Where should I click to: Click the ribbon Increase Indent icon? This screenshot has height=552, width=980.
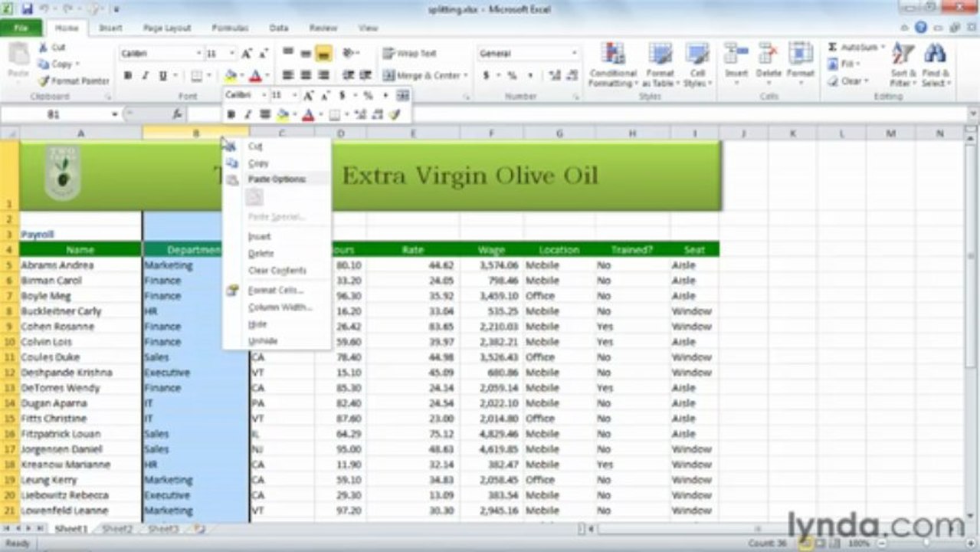point(365,75)
